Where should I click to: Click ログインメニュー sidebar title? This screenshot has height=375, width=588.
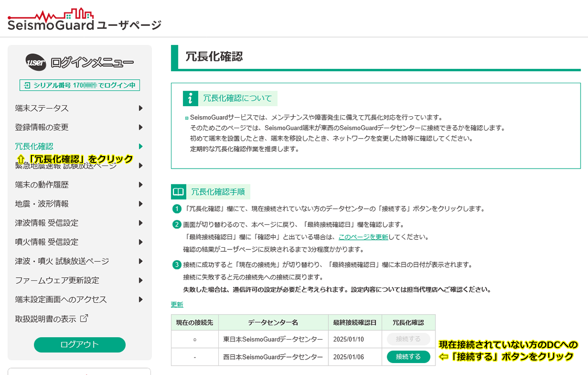coord(92,62)
